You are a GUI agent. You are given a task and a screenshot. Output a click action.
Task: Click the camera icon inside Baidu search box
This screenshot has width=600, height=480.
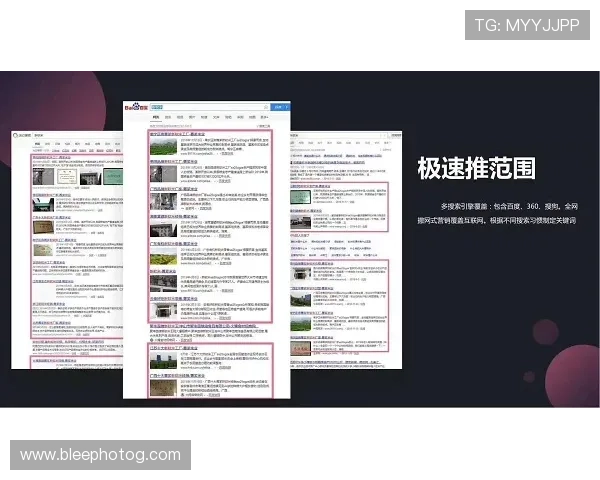click(x=266, y=107)
